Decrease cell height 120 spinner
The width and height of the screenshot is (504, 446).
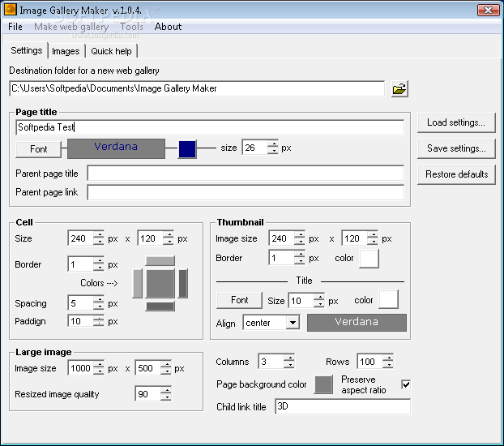168,242
